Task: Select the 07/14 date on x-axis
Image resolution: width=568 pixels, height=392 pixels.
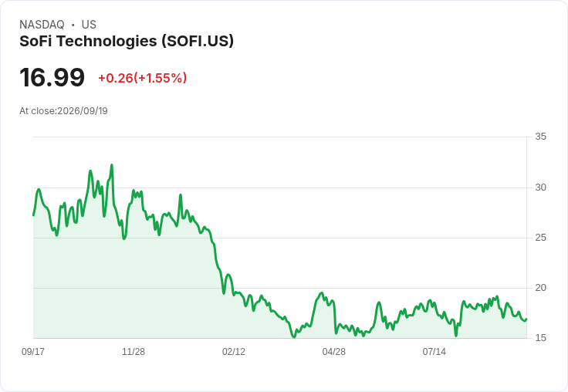Action: (434, 351)
